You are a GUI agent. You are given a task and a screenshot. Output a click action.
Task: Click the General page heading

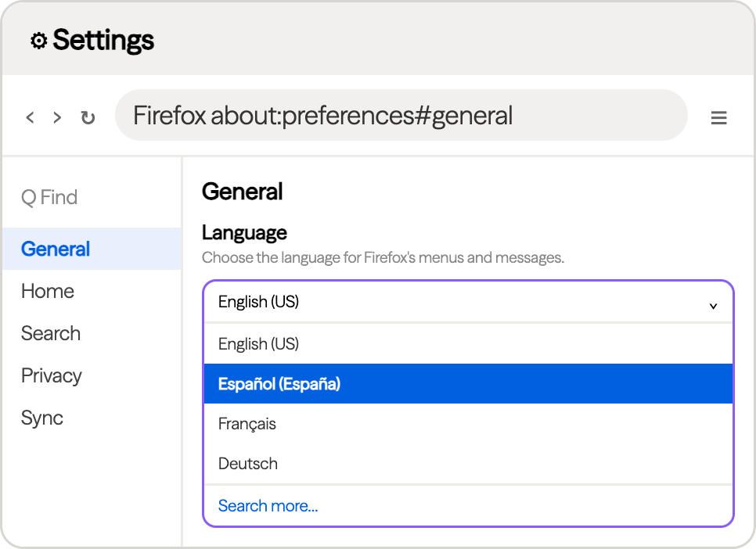(242, 192)
